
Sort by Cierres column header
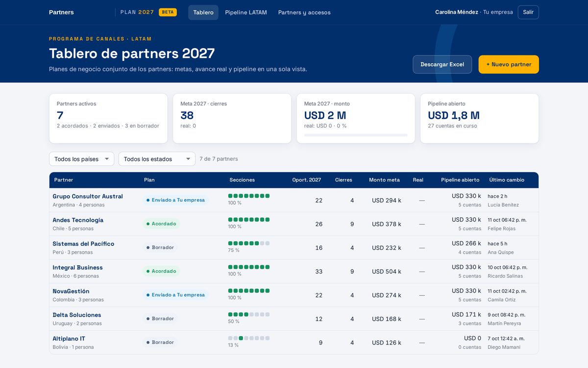[x=343, y=180]
